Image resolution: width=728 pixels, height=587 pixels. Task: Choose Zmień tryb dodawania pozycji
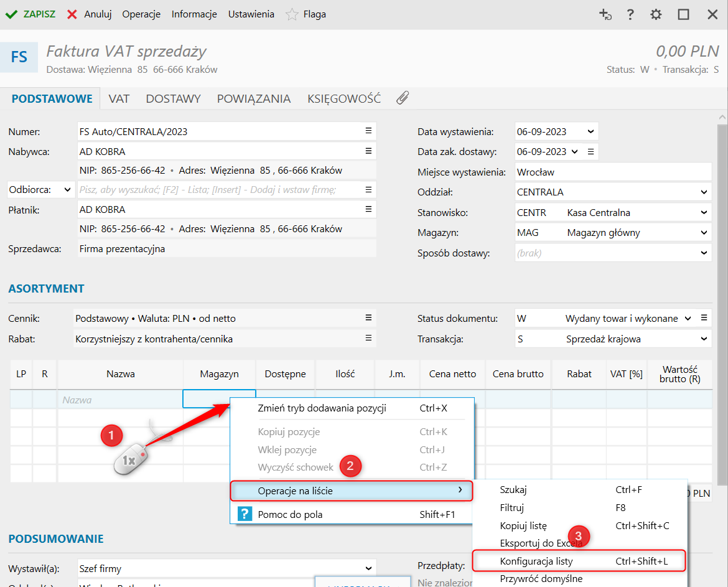click(352, 408)
